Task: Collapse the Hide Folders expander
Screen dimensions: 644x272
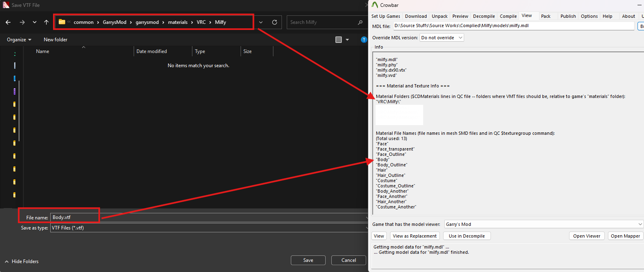Action: point(22,261)
